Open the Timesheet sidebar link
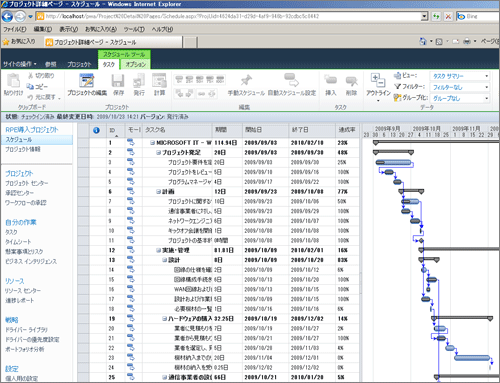500x383 pixels. tap(18, 242)
